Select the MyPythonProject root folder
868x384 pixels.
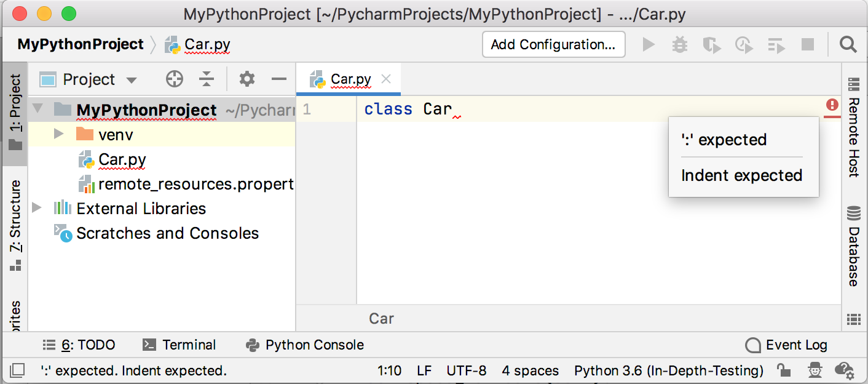(146, 110)
